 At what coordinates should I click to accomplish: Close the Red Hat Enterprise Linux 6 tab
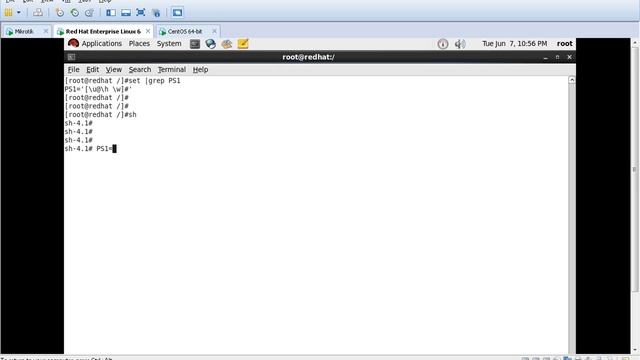[x=148, y=31]
